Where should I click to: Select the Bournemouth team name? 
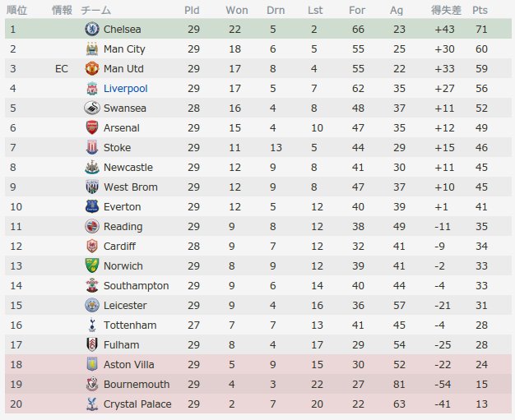pyautogui.click(x=137, y=384)
